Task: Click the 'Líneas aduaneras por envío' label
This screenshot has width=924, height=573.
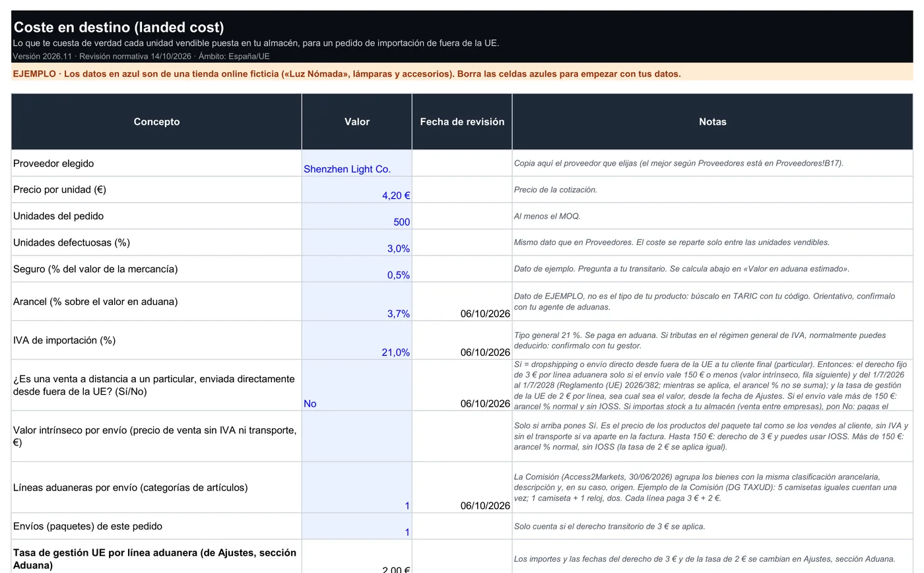Action: 131,487
